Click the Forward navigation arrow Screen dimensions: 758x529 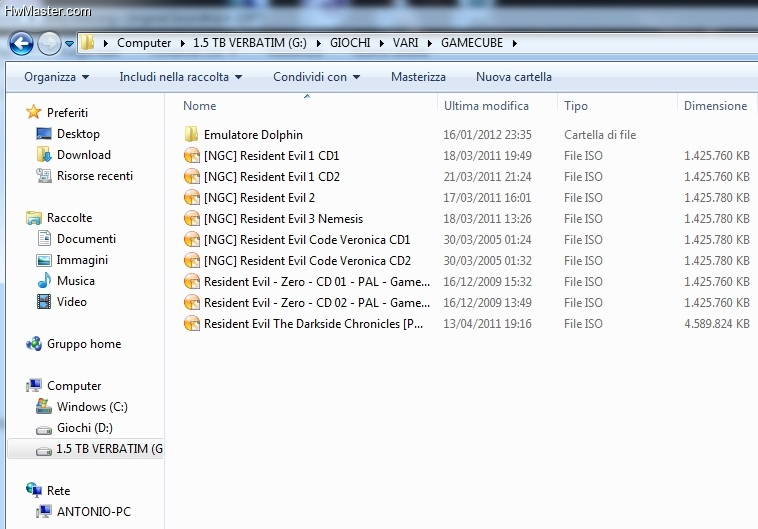49,44
